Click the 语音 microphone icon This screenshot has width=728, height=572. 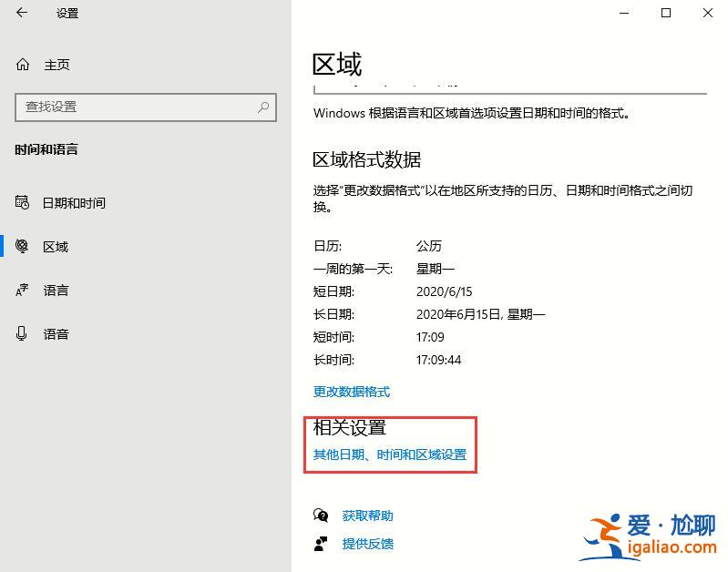pos(21,333)
